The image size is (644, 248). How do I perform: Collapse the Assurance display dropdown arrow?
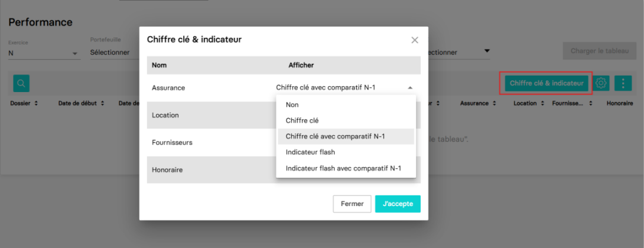tap(410, 87)
